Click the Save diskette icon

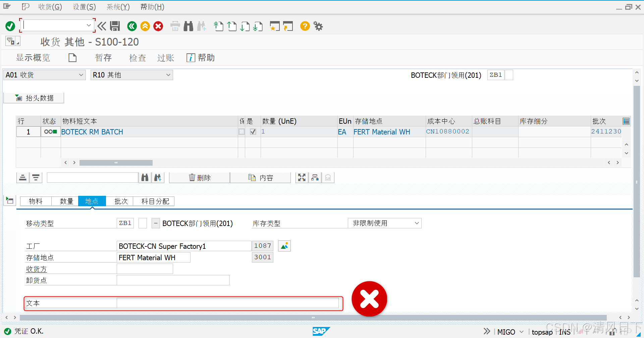tap(115, 26)
